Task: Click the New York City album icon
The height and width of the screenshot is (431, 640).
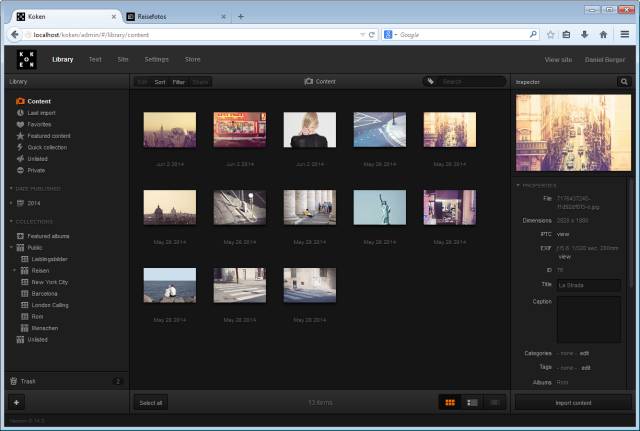Action: [24, 282]
